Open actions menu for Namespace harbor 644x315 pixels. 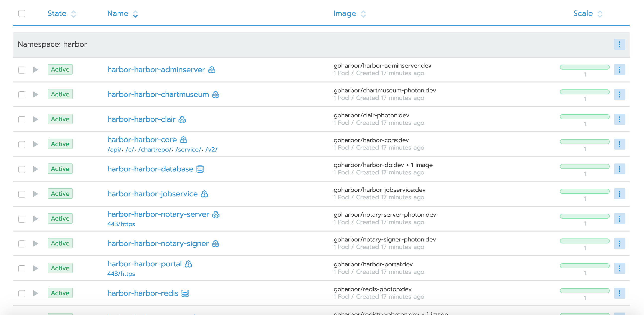point(619,44)
